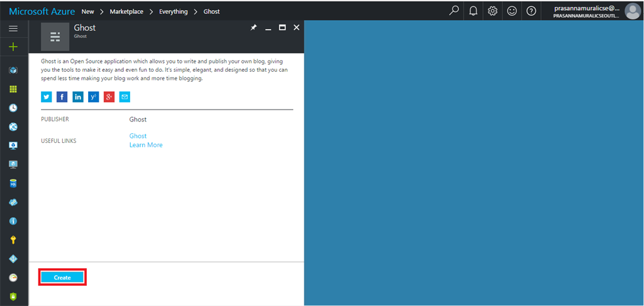The height and width of the screenshot is (306, 644).
Task: Go to Everything in breadcrumb
Action: click(x=174, y=11)
